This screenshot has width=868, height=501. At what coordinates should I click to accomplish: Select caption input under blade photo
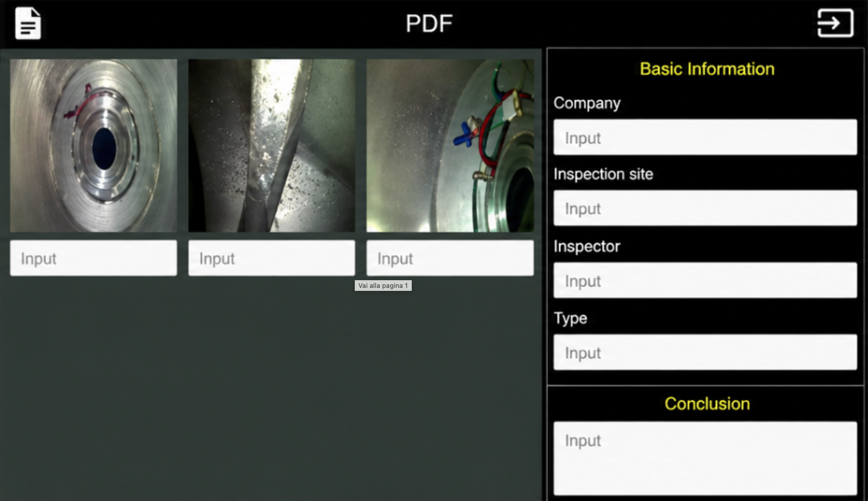point(272,258)
